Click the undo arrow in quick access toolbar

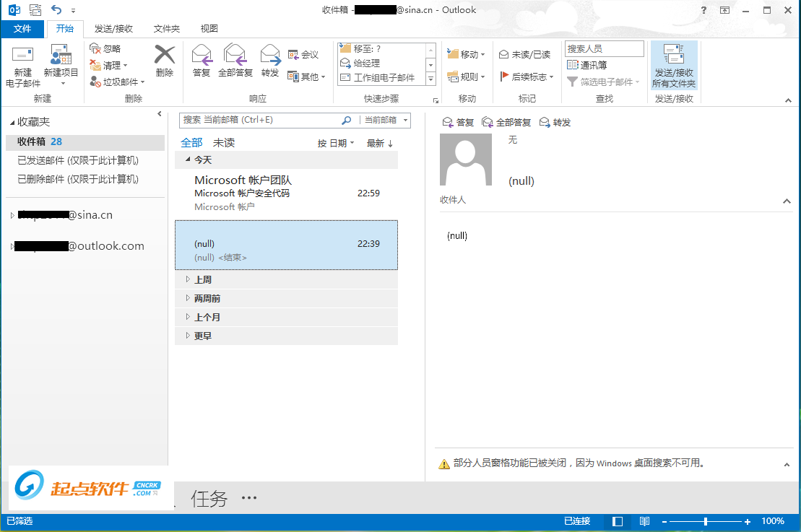(56, 9)
